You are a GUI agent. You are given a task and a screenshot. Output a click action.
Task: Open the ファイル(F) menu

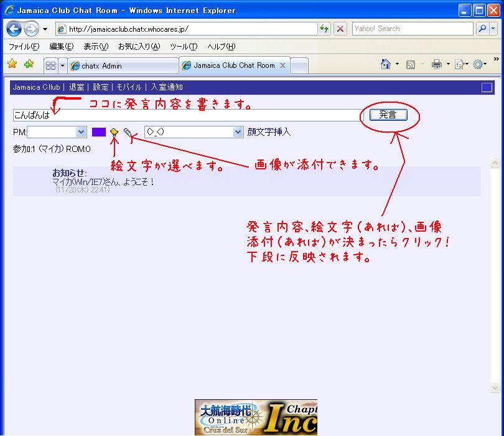coord(24,47)
